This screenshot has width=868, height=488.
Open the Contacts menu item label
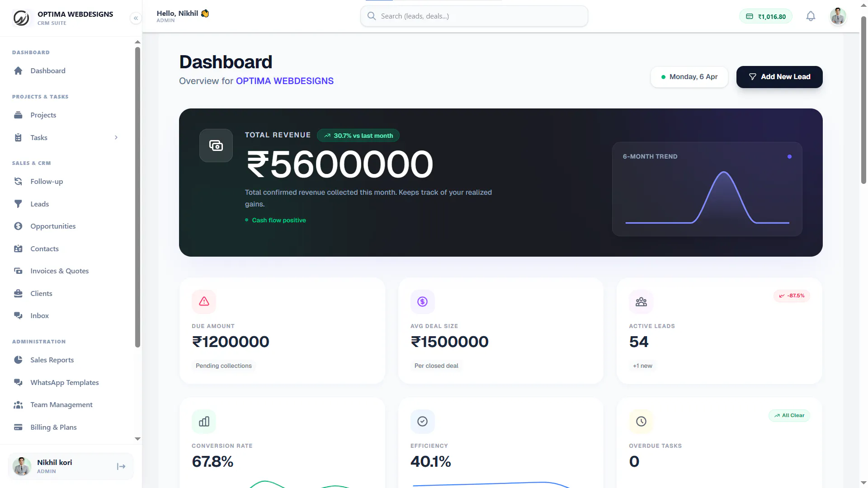[44, 249]
